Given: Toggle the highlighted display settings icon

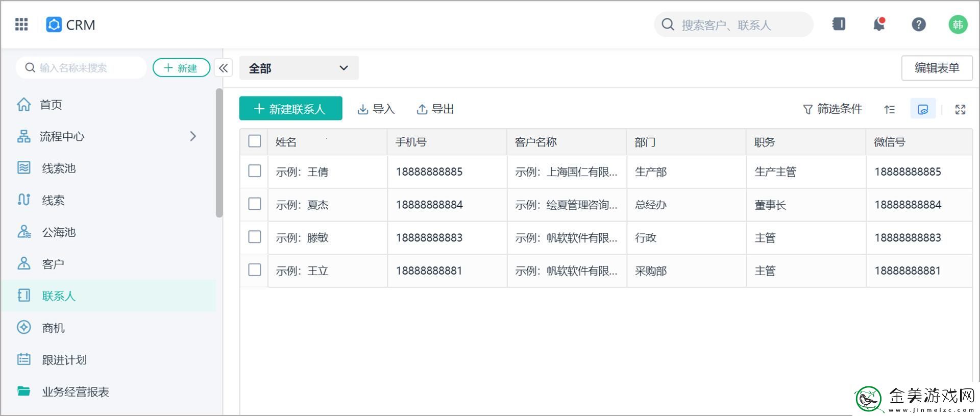Looking at the screenshot, I should [x=923, y=109].
